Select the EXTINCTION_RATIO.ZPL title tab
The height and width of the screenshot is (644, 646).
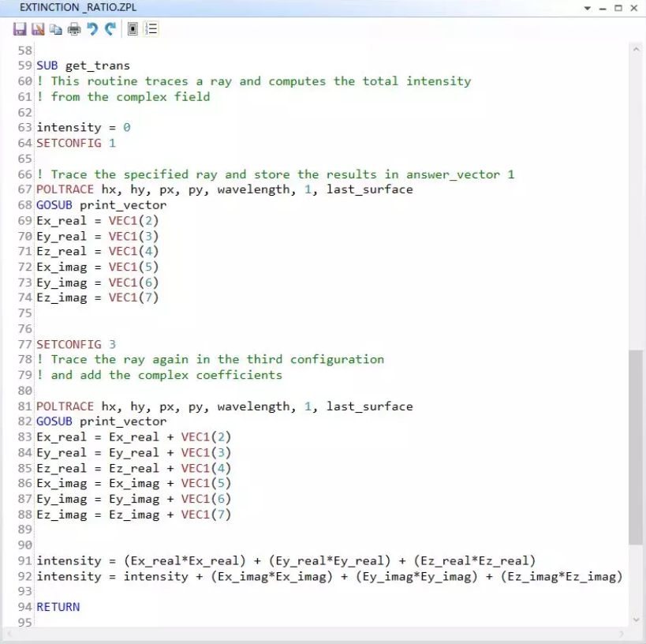[x=65, y=8]
